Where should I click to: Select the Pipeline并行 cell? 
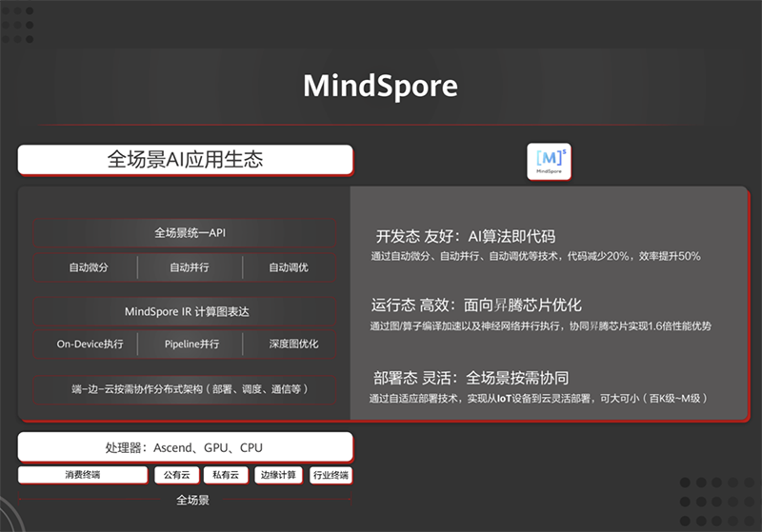tap(190, 345)
